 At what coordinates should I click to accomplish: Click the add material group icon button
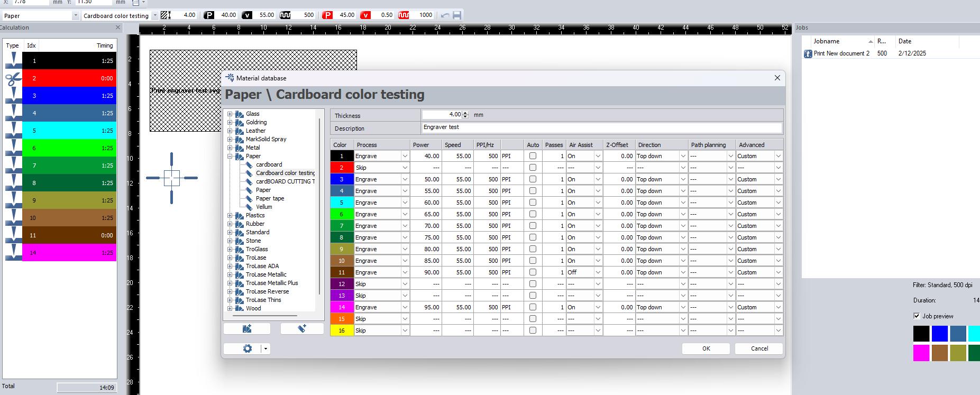[x=247, y=329]
